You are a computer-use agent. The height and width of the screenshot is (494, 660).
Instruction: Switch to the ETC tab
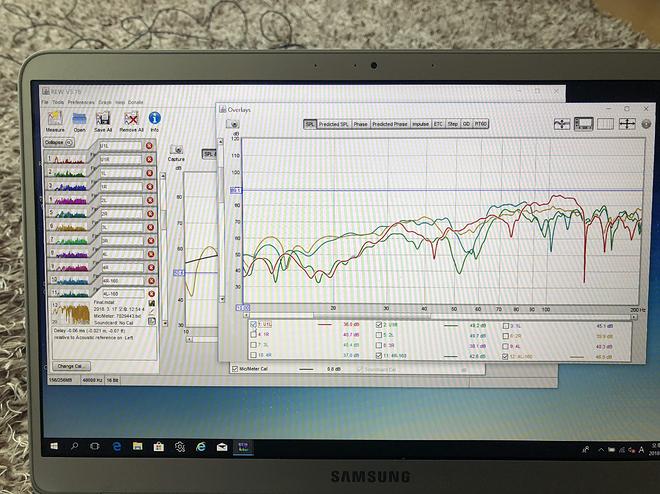[x=438, y=124]
